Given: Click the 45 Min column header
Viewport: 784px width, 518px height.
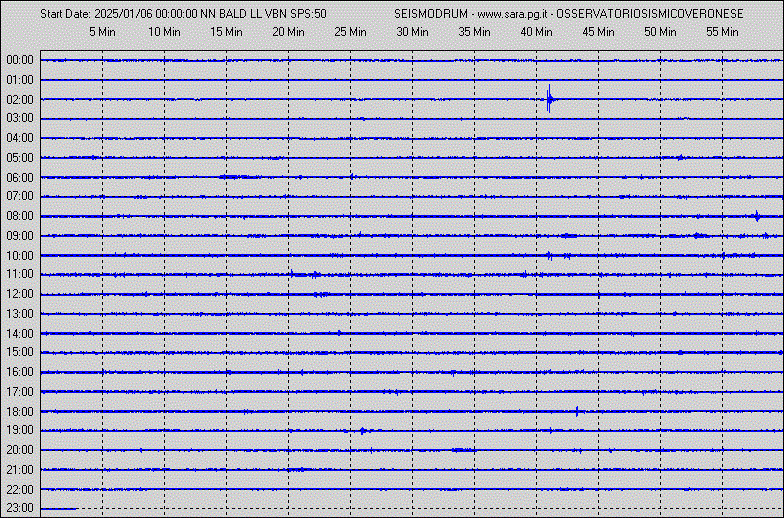Looking at the screenshot, I should pos(598,32).
